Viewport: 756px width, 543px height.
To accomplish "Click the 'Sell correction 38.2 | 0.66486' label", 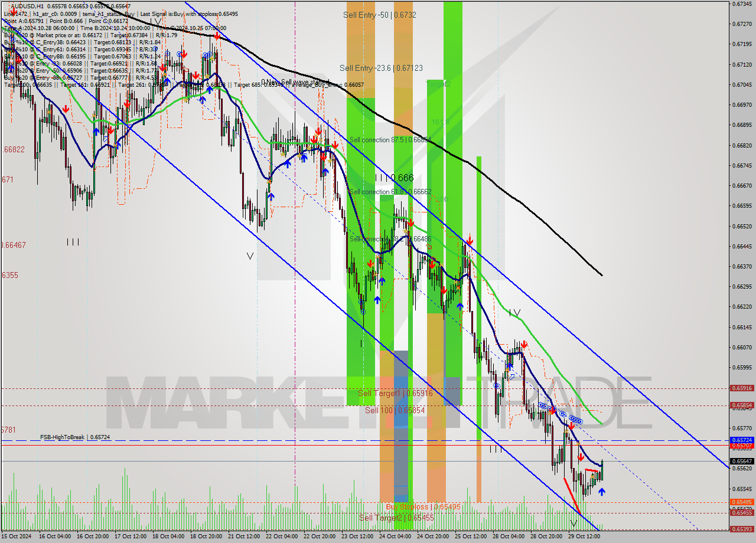I will click(390, 239).
